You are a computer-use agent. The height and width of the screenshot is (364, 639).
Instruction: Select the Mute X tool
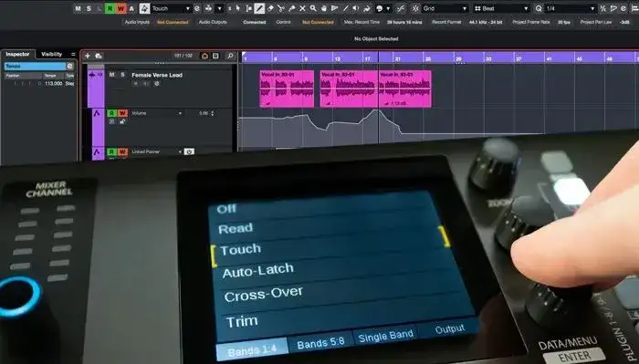pyautogui.click(x=302, y=8)
